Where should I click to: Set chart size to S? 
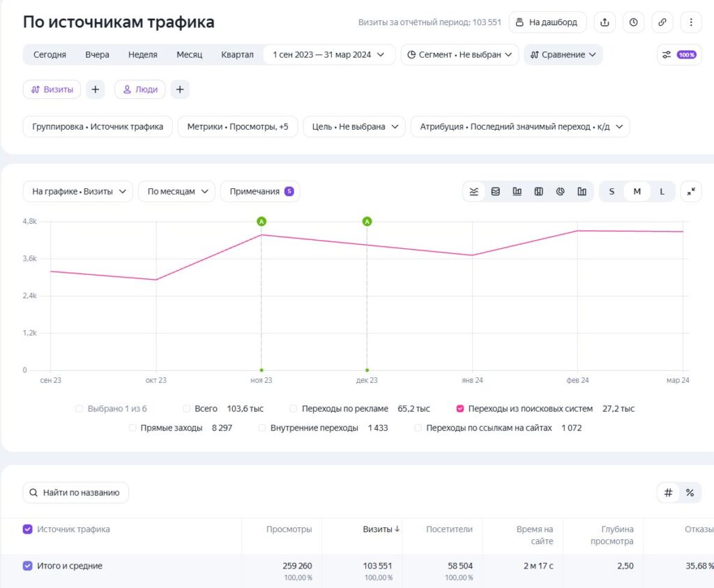point(612,192)
